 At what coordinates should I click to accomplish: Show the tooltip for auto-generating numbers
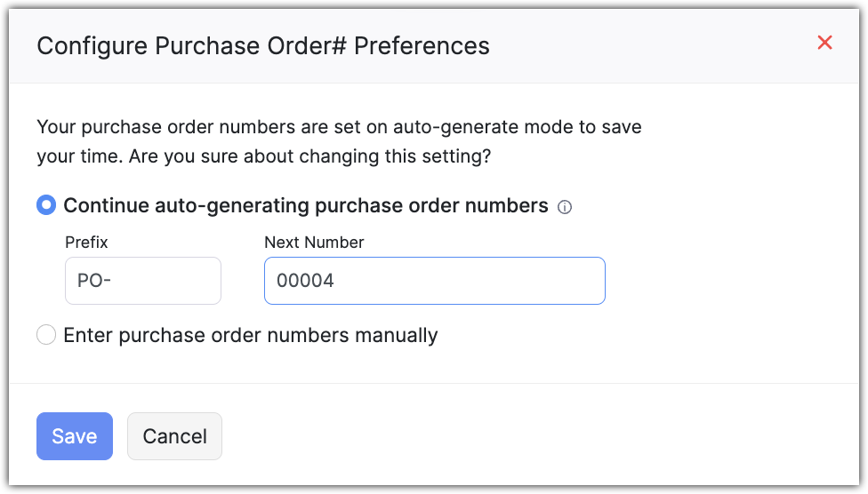pos(565,207)
